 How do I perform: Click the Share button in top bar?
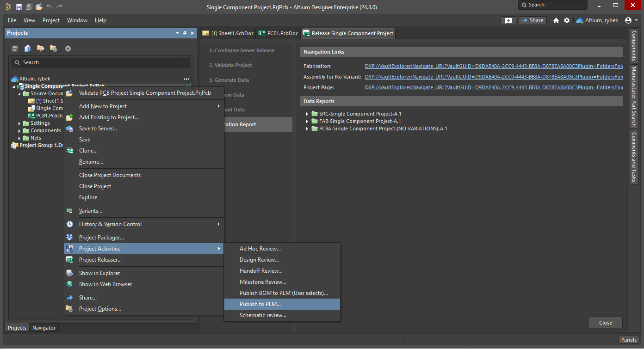point(533,20)
